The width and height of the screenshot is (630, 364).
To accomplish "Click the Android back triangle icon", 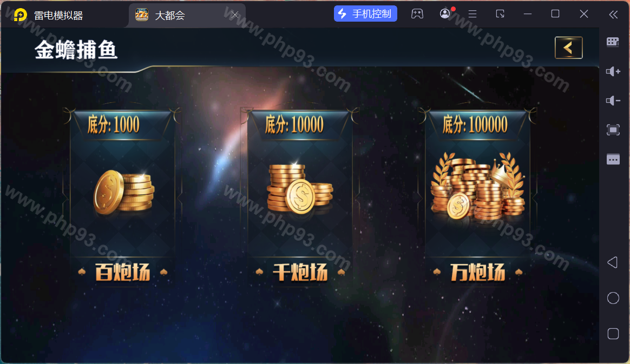I will pyautogui.click(x=612, y=262).
